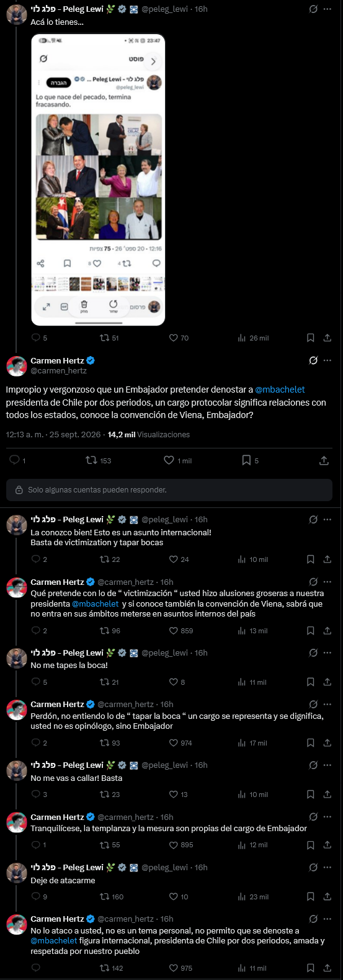Toggle bookmark on 'No me vas a callar' reply

coord(311,794)
